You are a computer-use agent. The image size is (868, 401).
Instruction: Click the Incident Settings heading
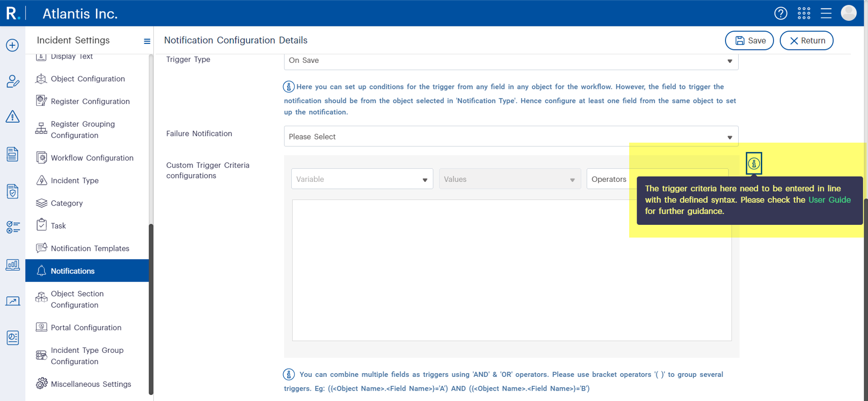(x=73, y=41)
